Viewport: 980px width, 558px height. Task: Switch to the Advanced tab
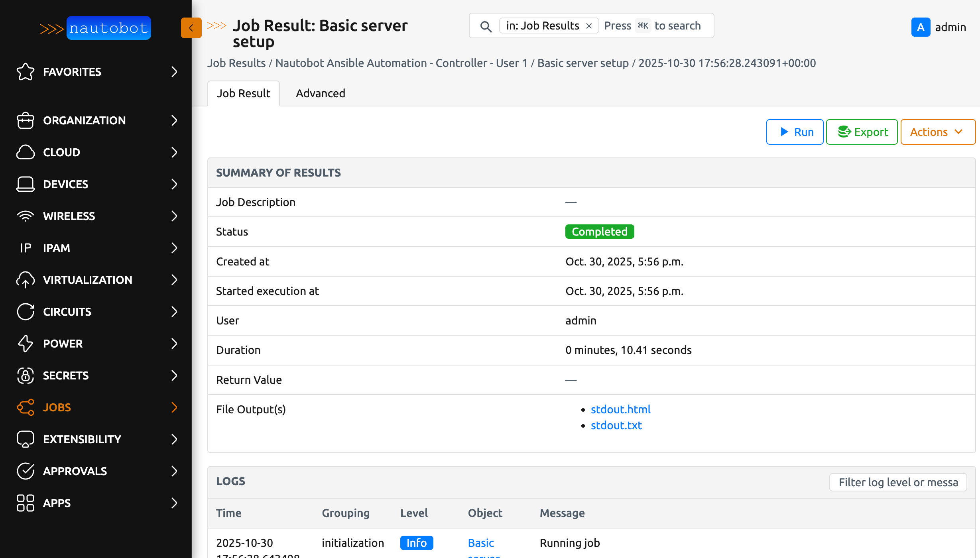pyautogui.click(x=320, y=93)
